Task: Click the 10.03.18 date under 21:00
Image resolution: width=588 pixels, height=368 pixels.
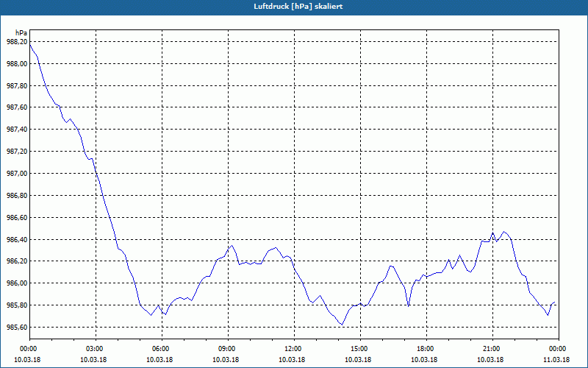Action: [x=490, y=360]
